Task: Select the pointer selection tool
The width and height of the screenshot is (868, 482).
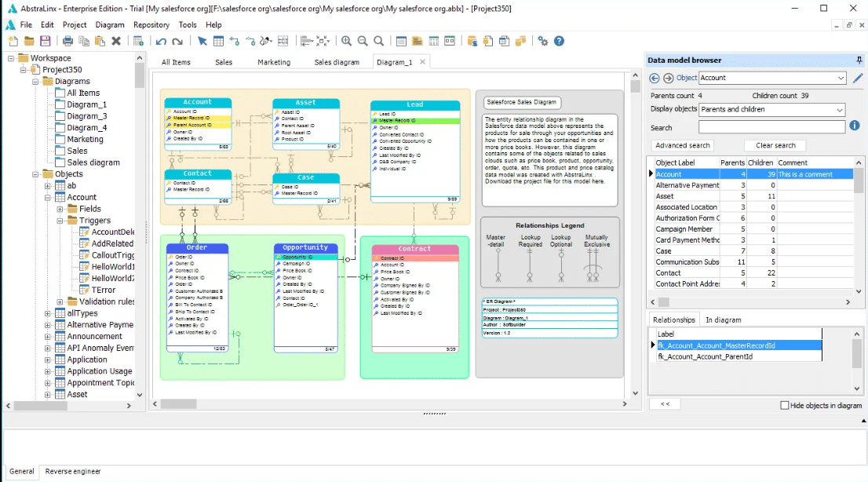Action: tap(202, 41)
